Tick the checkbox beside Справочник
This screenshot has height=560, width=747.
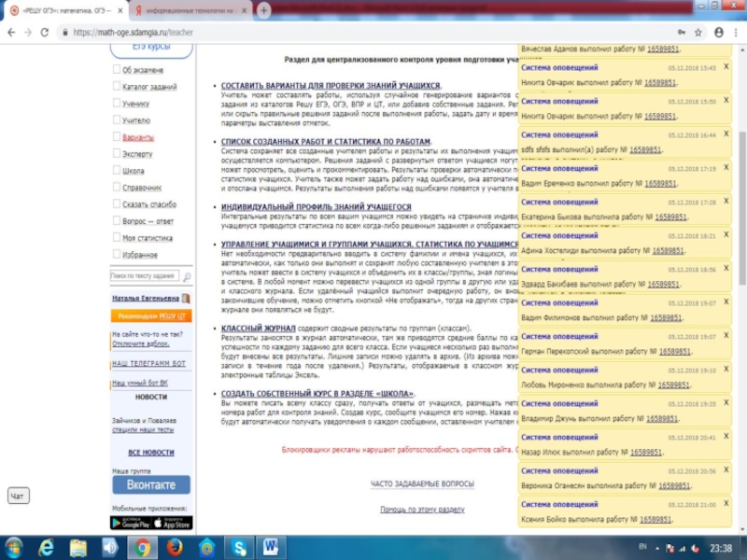pyautogui.click(x=116, y=187)
